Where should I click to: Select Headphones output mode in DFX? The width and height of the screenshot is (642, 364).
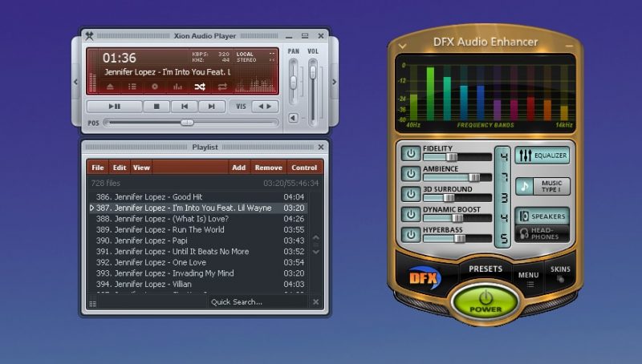[x=542, y=233]
